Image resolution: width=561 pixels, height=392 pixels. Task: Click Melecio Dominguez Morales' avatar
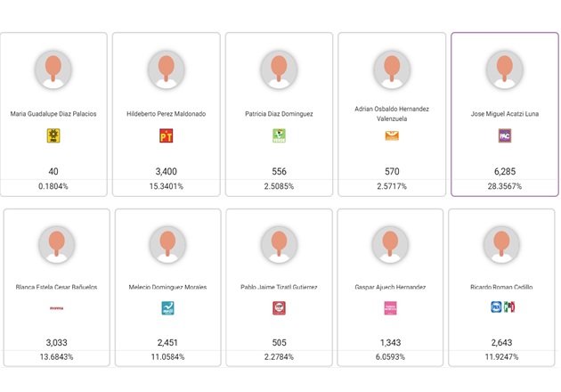point(167,245)
